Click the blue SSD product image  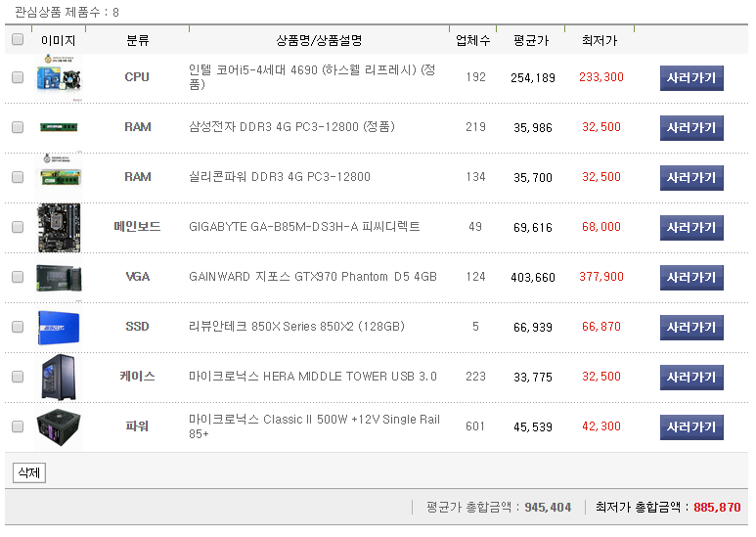[59, 327]
